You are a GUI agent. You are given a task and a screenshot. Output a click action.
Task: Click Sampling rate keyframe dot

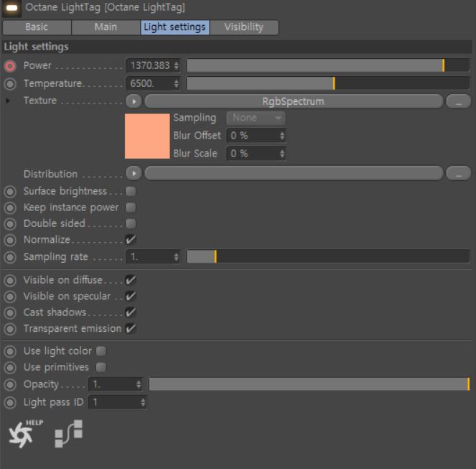coord(10,257)
